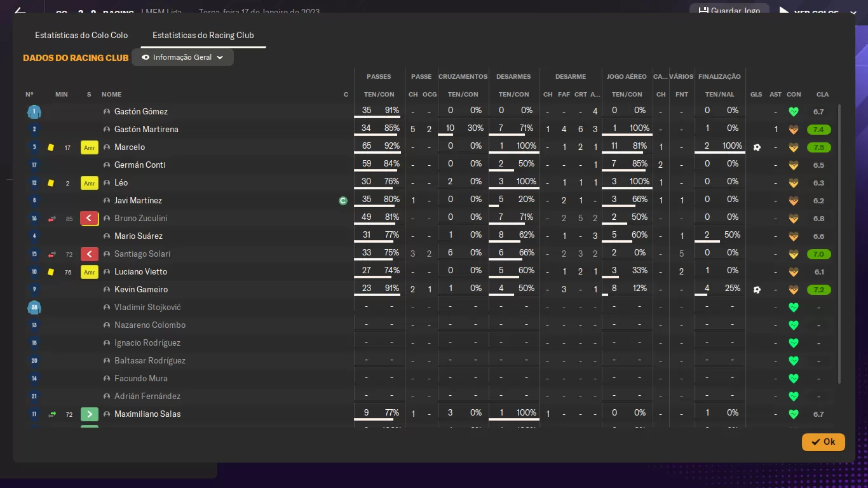
Task: Click the player name Kevin Gameiro
Action: point(141,290)
